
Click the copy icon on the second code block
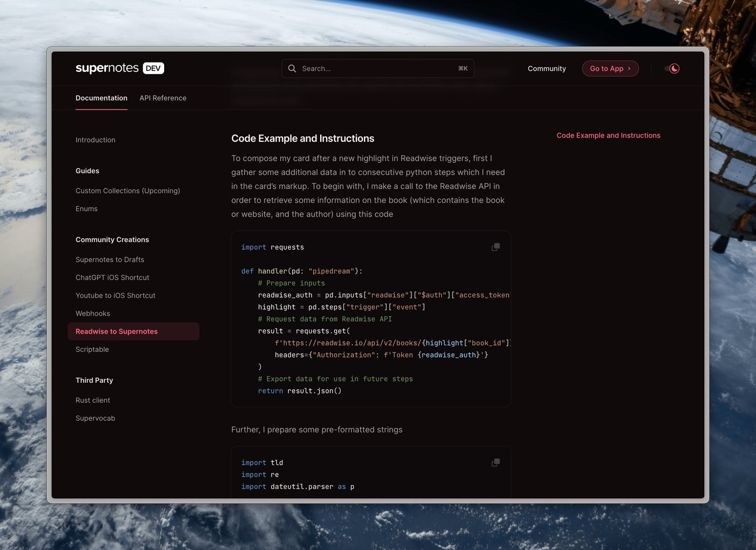pos(496,463)
